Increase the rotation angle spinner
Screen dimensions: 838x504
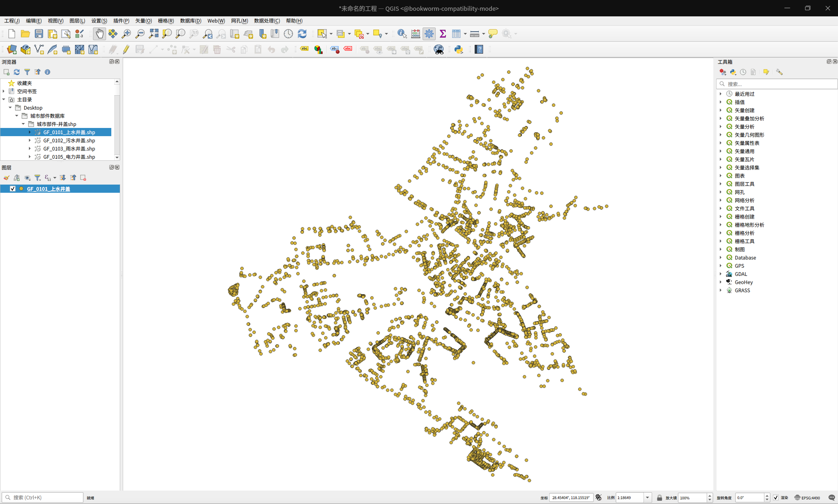767,495
